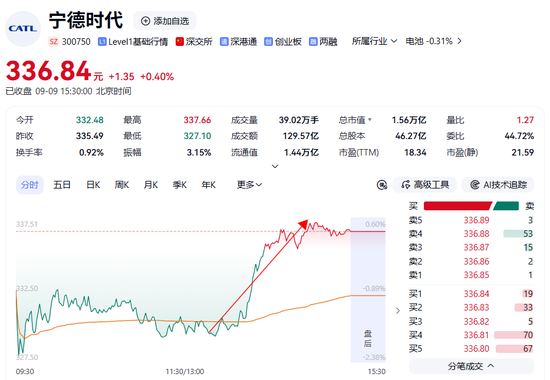
Task: Open 总市值 dropdown triangle
Action: (370, 120)
